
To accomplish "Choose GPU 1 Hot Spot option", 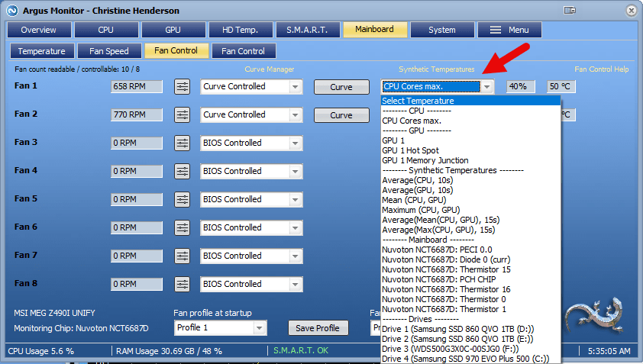I will [470, 150].
